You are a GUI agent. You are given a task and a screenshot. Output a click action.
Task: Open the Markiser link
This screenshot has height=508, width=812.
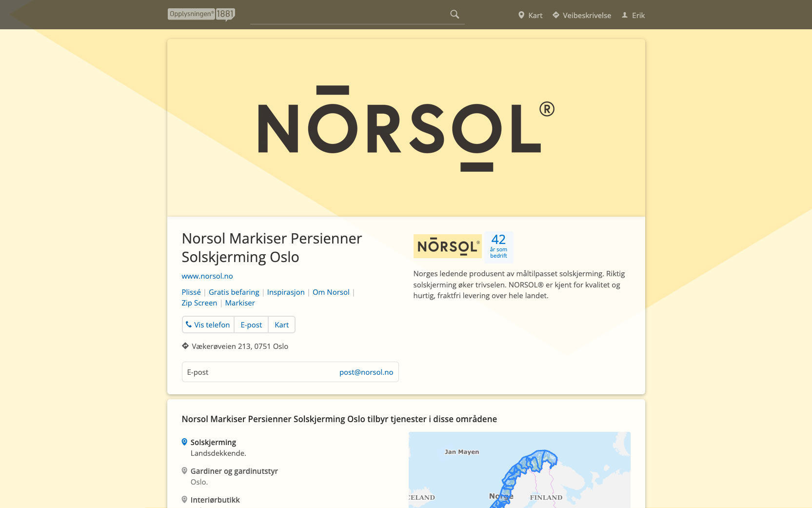[240, 303]
